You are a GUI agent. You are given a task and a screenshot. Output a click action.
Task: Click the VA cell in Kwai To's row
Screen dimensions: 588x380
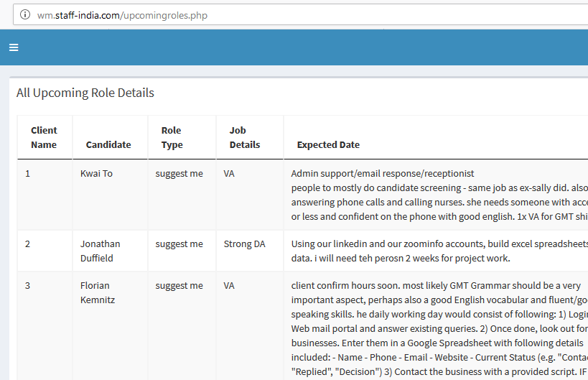tap(230, 173)
